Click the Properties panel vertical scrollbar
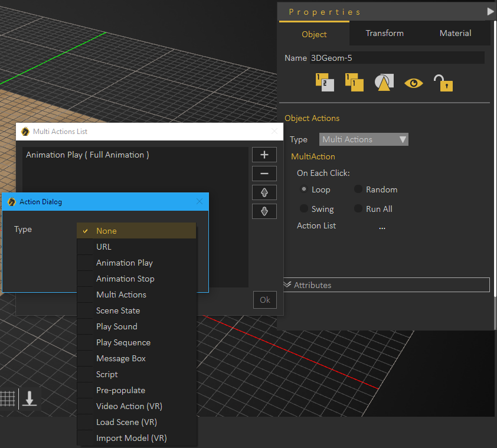This screenshot has width=497, height=448. coord(495,159)
